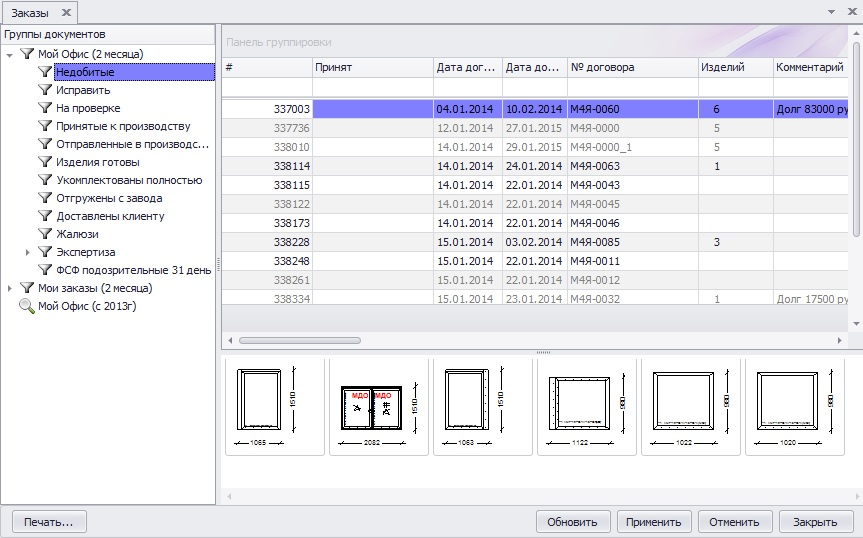
Task: Click contract number М4Я-0046
Action: (595, 223)
